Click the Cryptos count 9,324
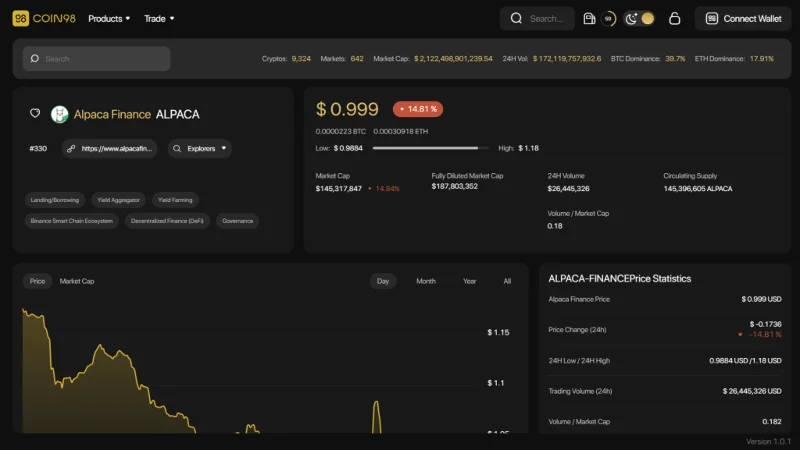Image resolution: width=800 pixels, height=450 pixels. 301,59
